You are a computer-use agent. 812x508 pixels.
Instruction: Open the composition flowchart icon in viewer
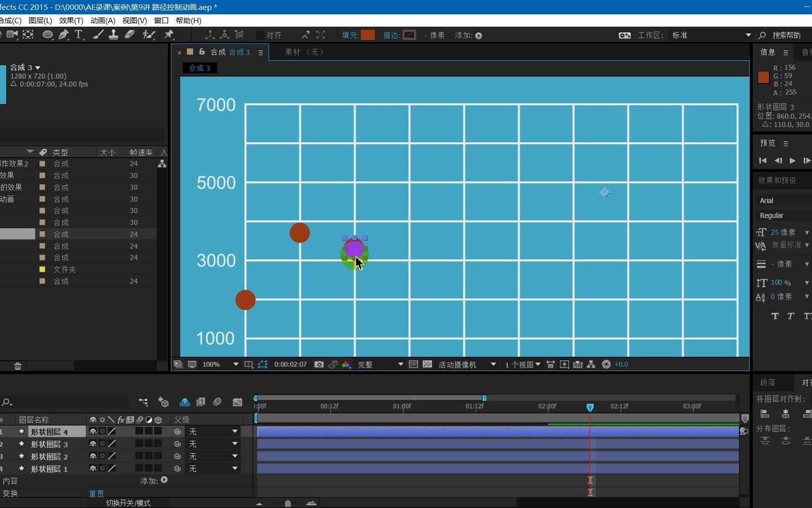(x=591, y=364)
